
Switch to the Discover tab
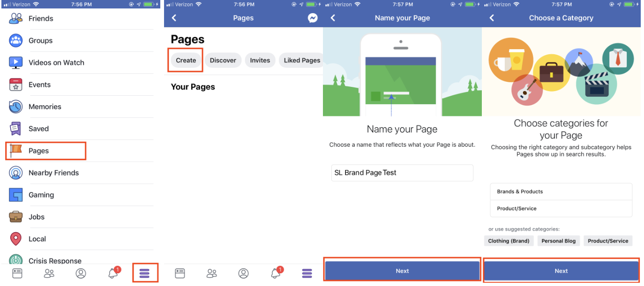[x=223, y=60]
